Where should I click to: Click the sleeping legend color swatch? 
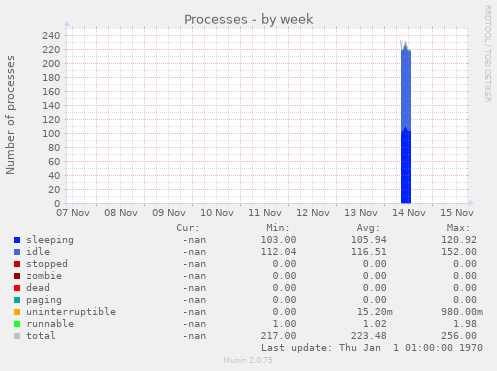click(x=17, y=240)
